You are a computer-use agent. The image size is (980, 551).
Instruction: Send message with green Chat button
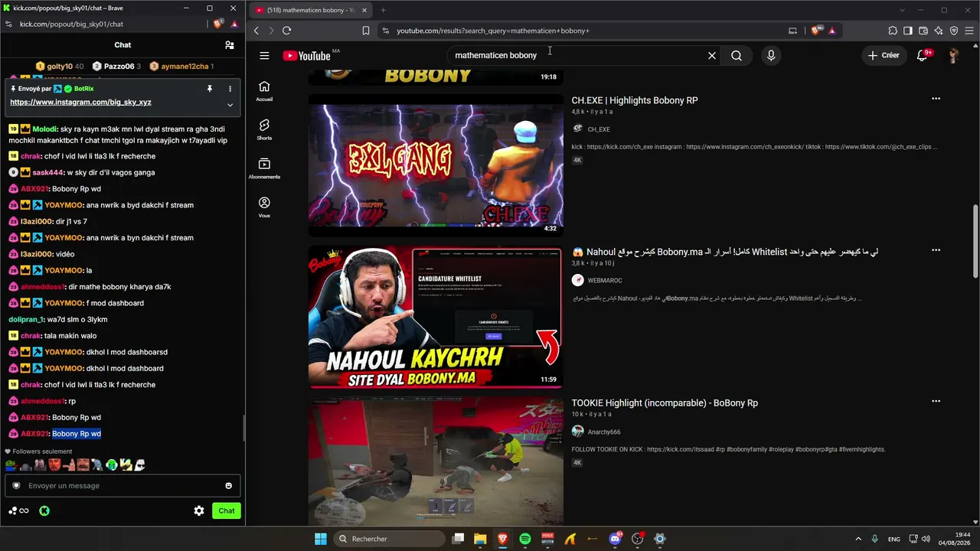pos(227,510)
